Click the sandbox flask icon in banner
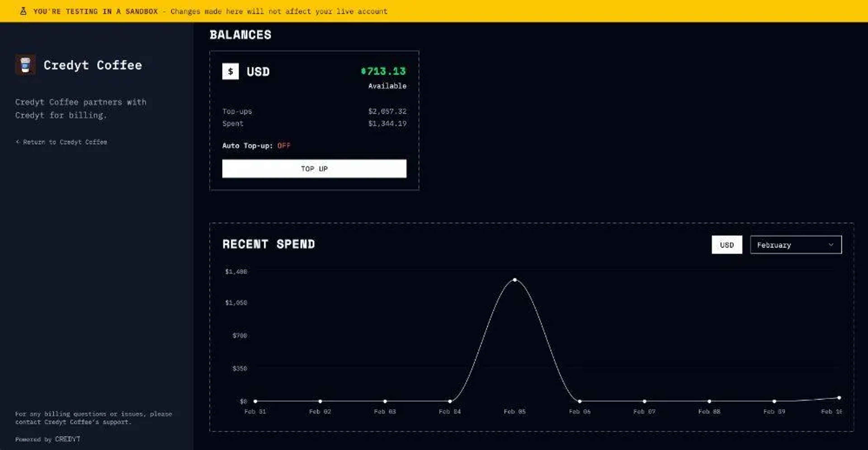Screen dimensions: 868x450 coord(23,11)
